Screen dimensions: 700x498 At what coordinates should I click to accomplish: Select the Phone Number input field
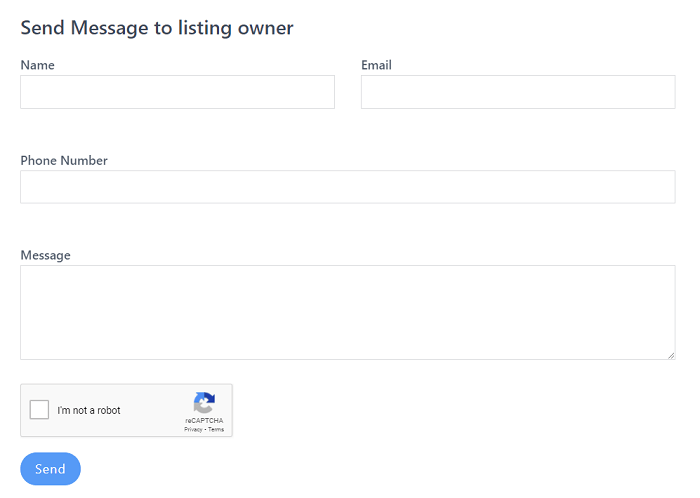coord(348,187)
